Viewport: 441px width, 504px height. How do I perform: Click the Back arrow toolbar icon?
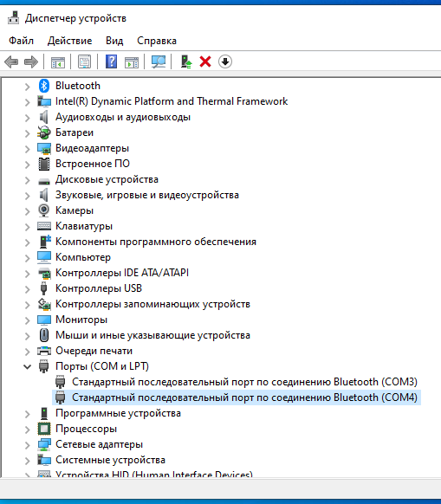[11, 61]
